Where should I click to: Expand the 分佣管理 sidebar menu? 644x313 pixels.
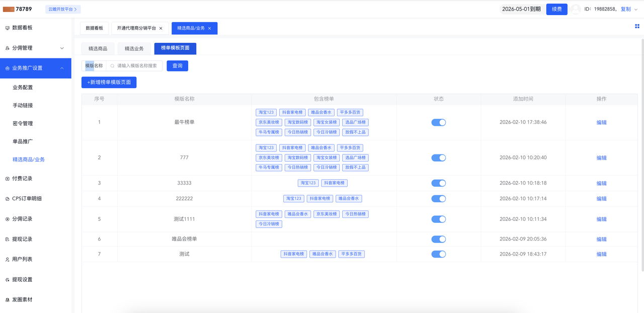click(62, 48)
